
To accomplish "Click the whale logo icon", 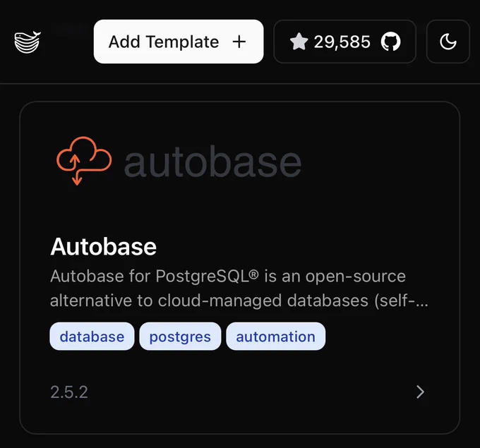I will pos(28,42).
